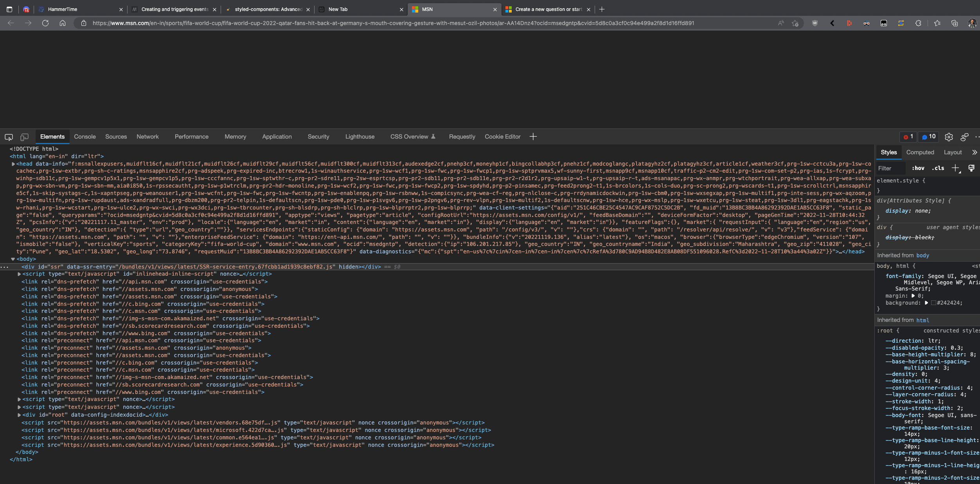Click the uBlock Origin extension icon
Screen dimensions: 980x484
click(815, 23)
